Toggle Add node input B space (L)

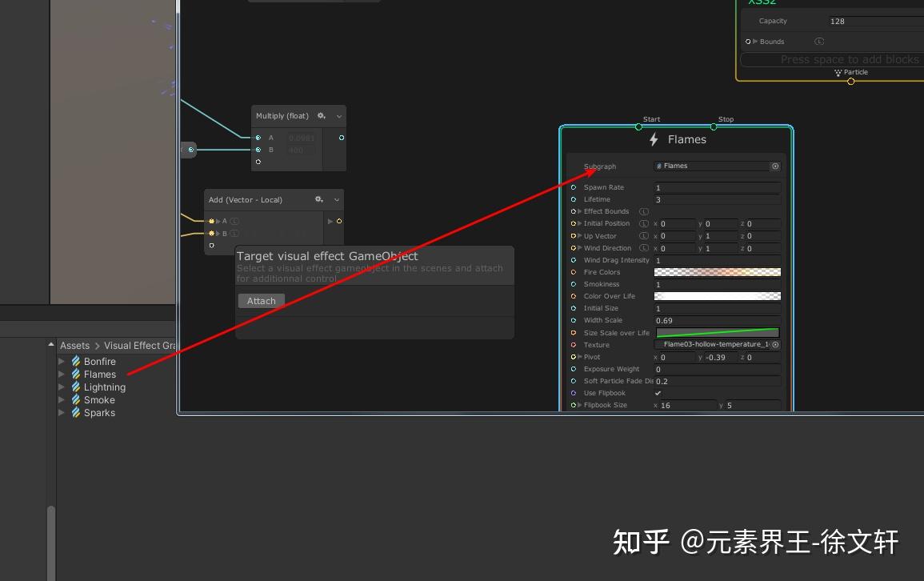pos(234,234)
